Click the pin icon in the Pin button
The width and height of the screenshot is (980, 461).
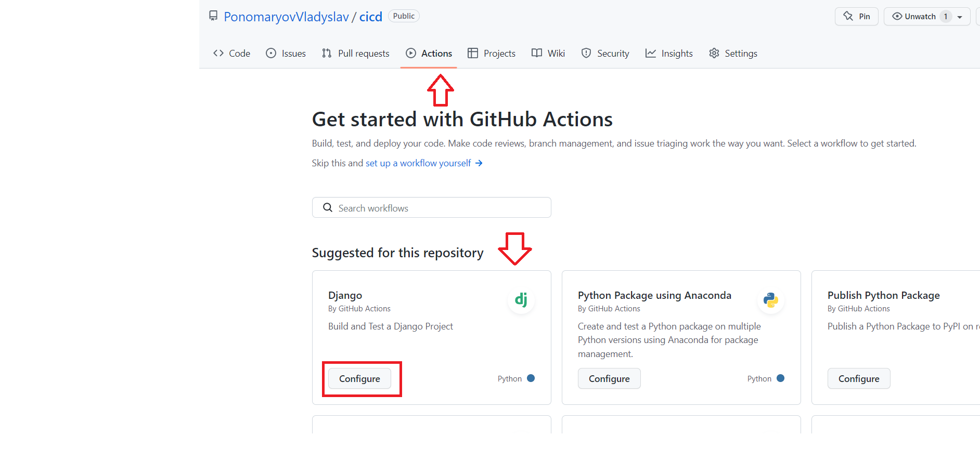coord(848,16)
